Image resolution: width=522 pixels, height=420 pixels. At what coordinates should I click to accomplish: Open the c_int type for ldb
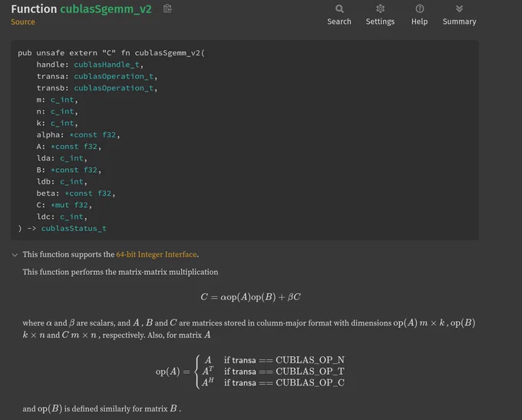pos(71,181)
